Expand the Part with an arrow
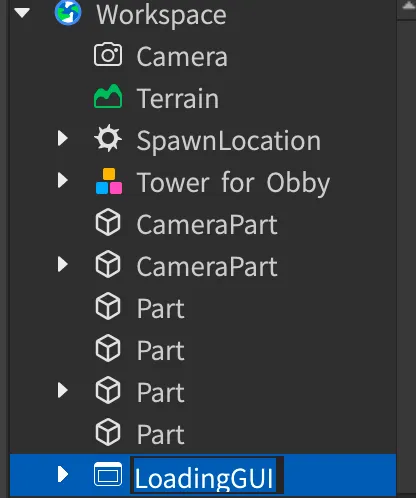416x498 pixels. [62, 390]
